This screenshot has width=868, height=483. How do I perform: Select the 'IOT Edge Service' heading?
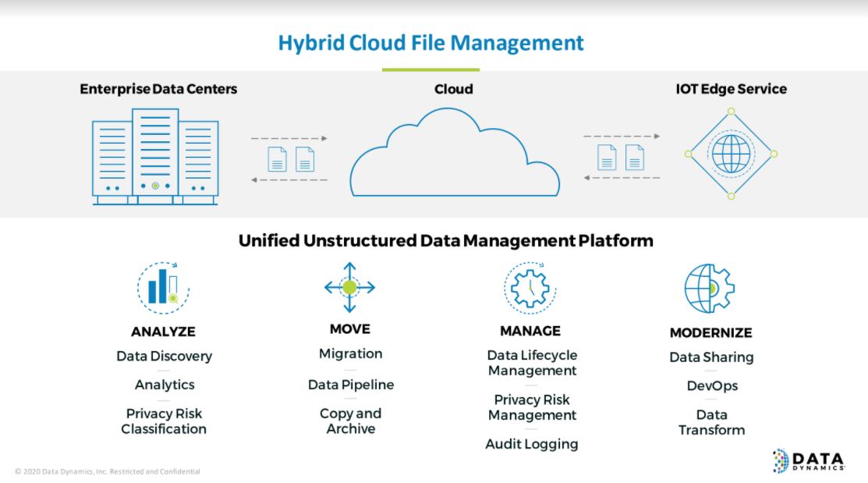click(732, 89)
